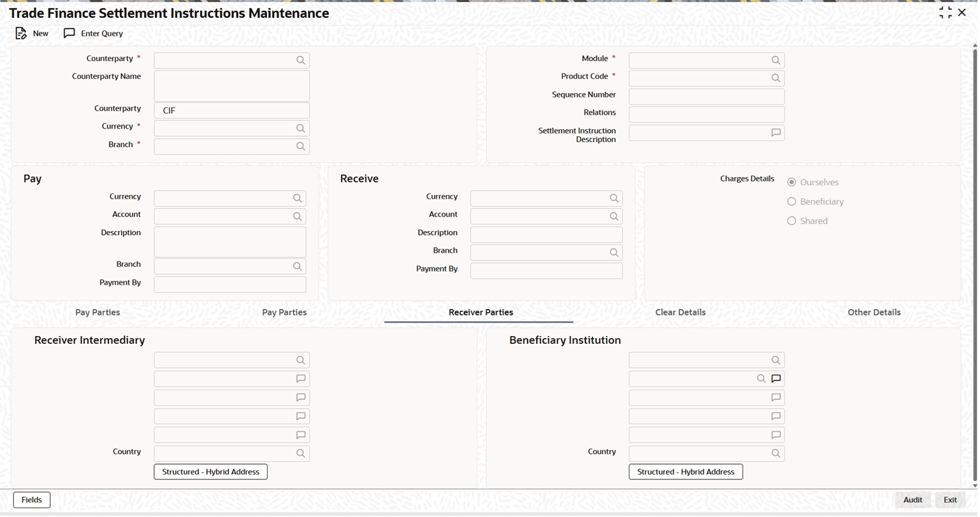This screenshot has height=517, width=980.
Task: Switch to the Receiver Parties tab
Action: (480, 313)
